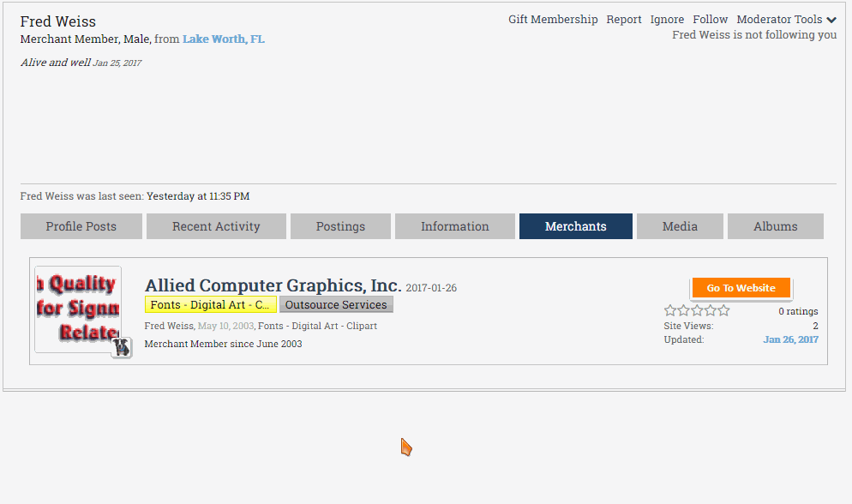The height and width of the screenshot is (504, 852).
Task: Click the third rating star
Action: 697,310
